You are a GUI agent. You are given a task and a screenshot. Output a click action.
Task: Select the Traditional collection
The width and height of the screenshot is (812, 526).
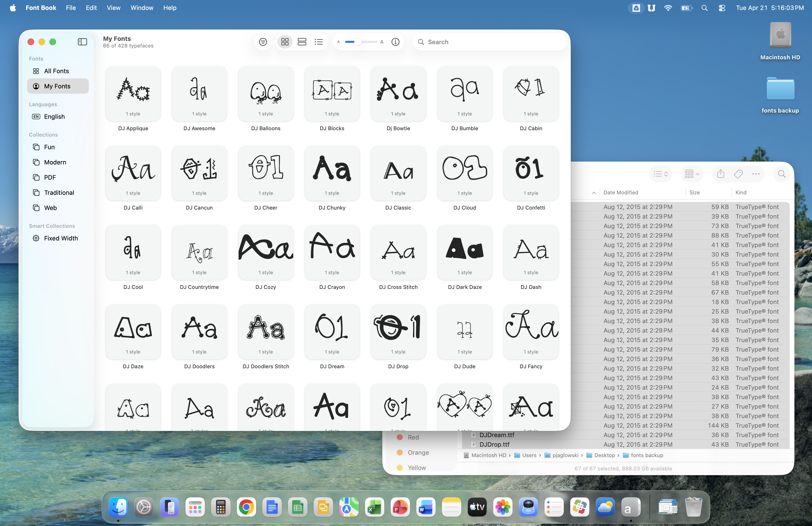59,192
